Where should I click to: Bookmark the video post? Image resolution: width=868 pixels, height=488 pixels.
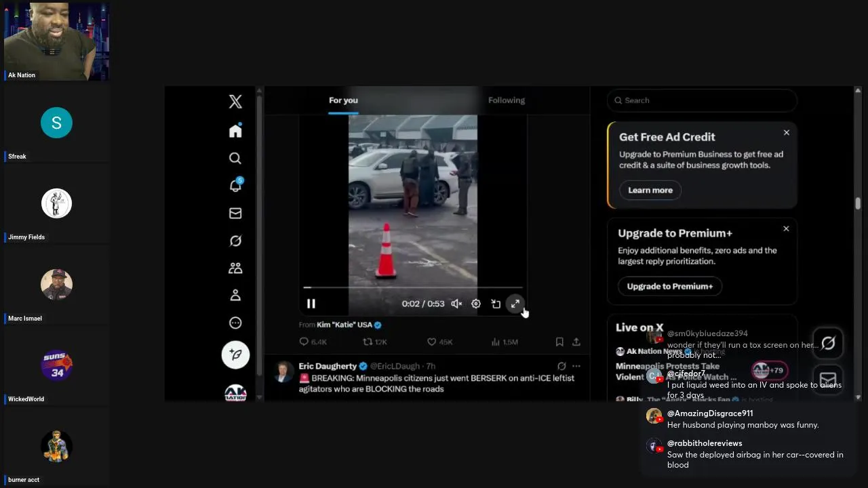click(x=559, y=342)
